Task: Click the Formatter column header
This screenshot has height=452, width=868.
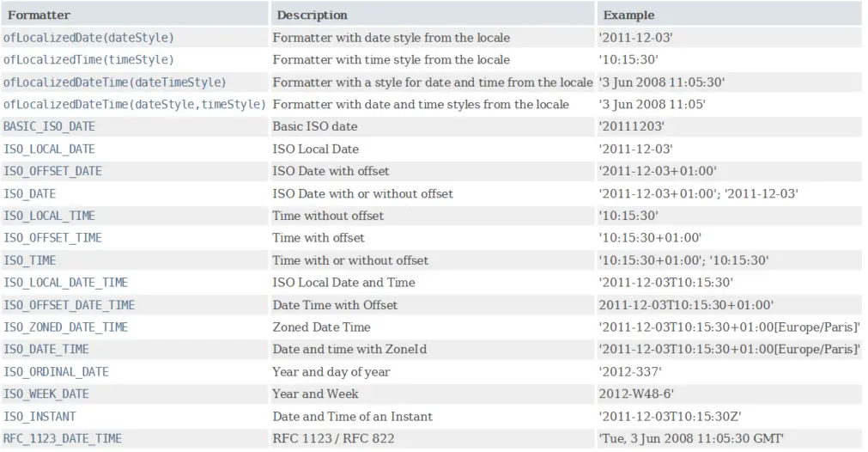Action: [39, 15]
